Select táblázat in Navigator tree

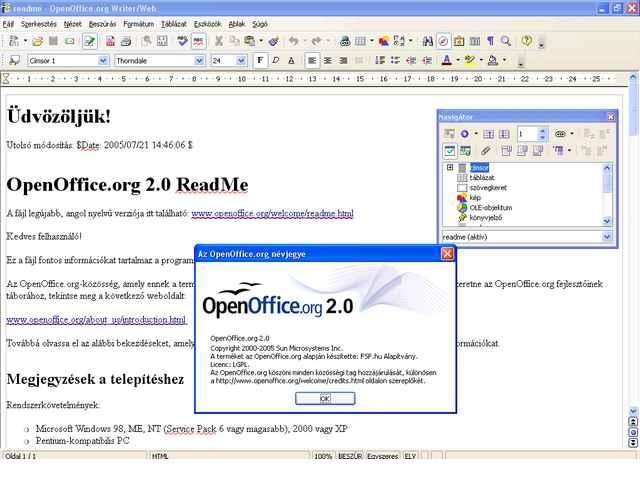click(482, 178)
